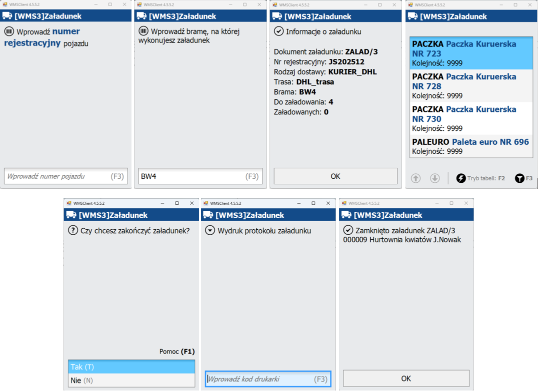
Task: Click text 000009 Hurtownia kwiatów J.Nowak
Action: (402, 240)
